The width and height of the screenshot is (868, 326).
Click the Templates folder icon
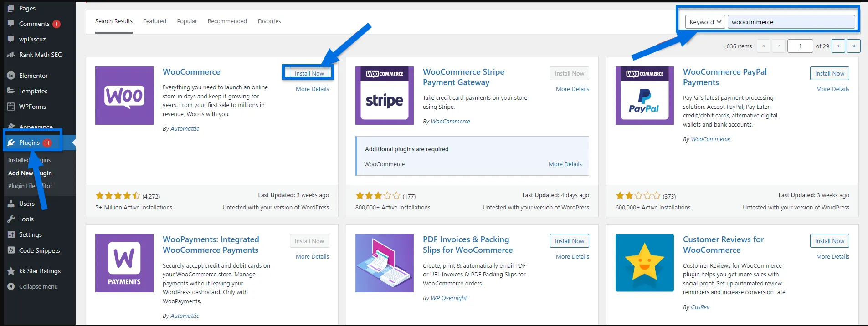pos(11,91)
